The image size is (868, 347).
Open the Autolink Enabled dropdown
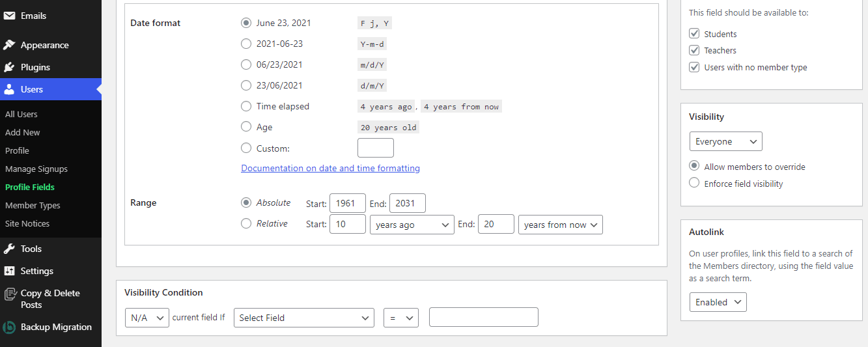[718, 302]
